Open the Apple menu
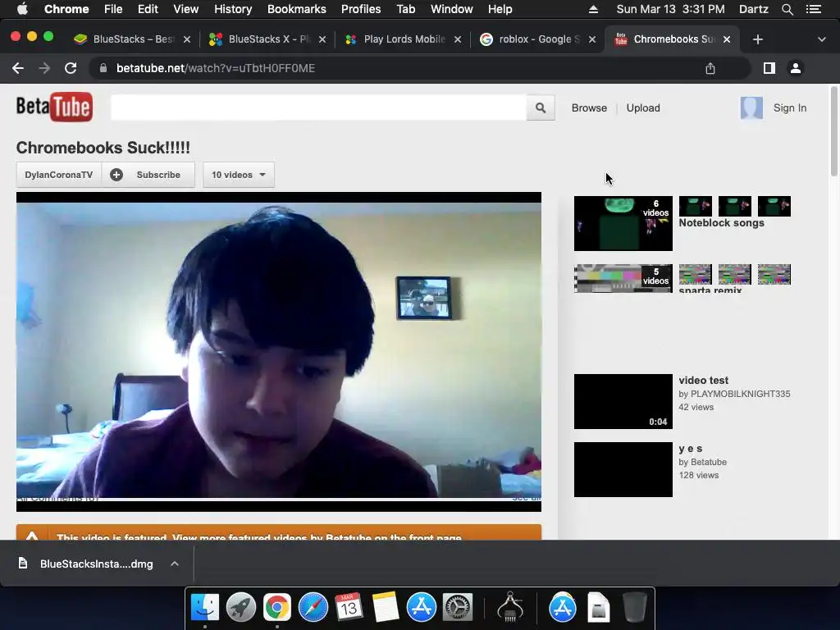Screen dimensions: 840x630 coord(22,9)
